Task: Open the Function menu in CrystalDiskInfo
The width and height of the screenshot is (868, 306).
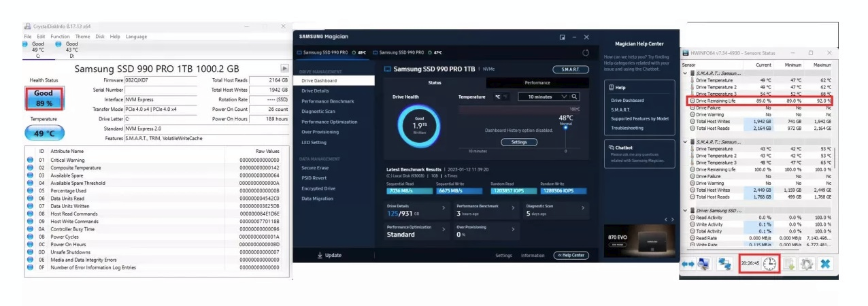Action: click(x=60, y=37)
